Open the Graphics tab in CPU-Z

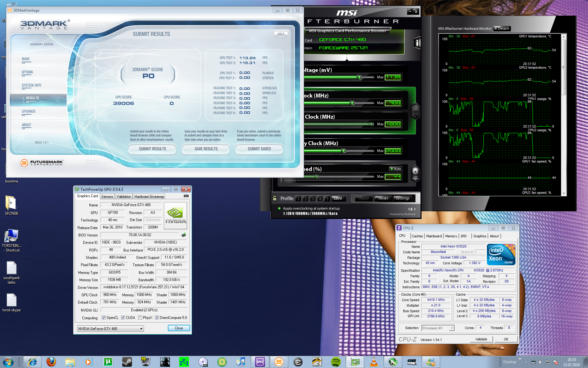[x=480, y=236]
